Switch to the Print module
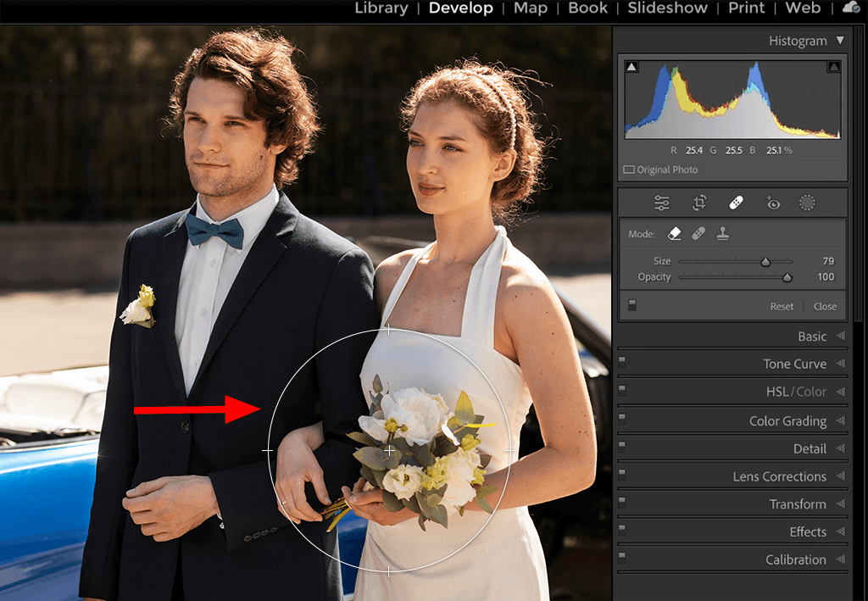The width and height of the screenshot is (868, 601). point(746,8)
